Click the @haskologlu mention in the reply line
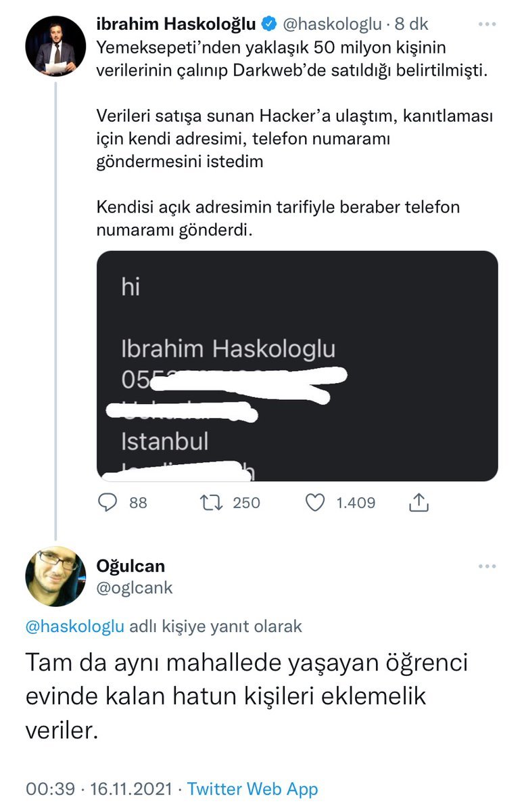Screen dimensions: 524x812 (x=74, y=627)
